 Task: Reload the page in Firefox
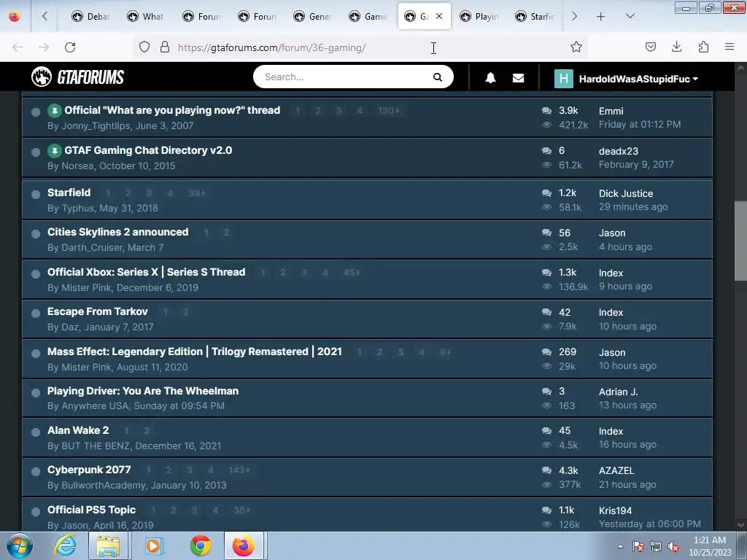coord(70,47)
